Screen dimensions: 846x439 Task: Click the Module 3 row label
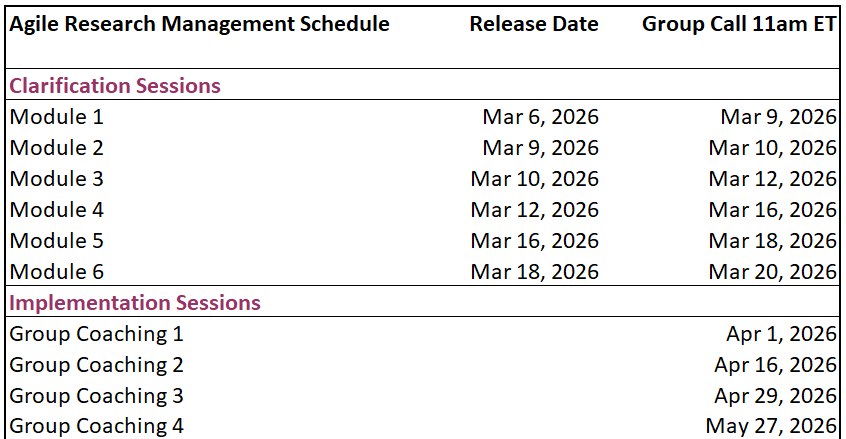click(57, 179)
